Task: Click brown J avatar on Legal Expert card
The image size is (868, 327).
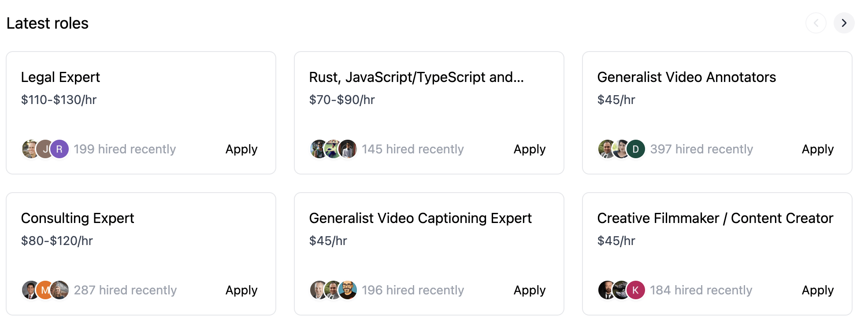Action: tap(45, 149)
